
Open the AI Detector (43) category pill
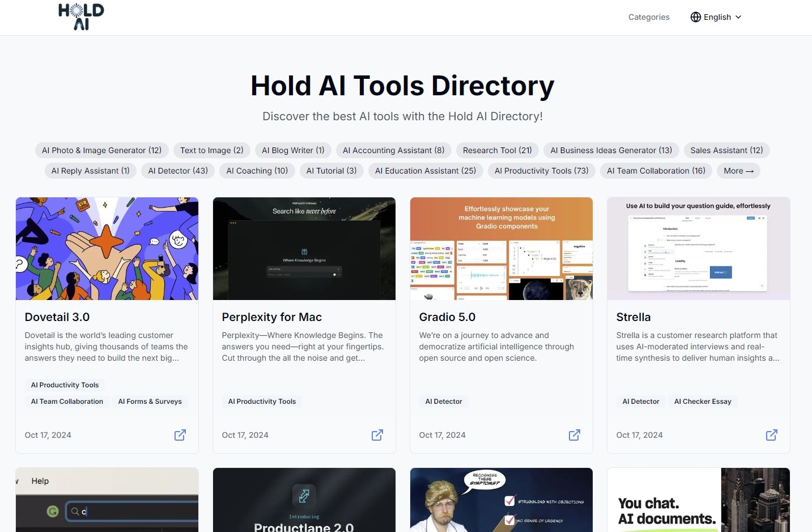(178, 171)
